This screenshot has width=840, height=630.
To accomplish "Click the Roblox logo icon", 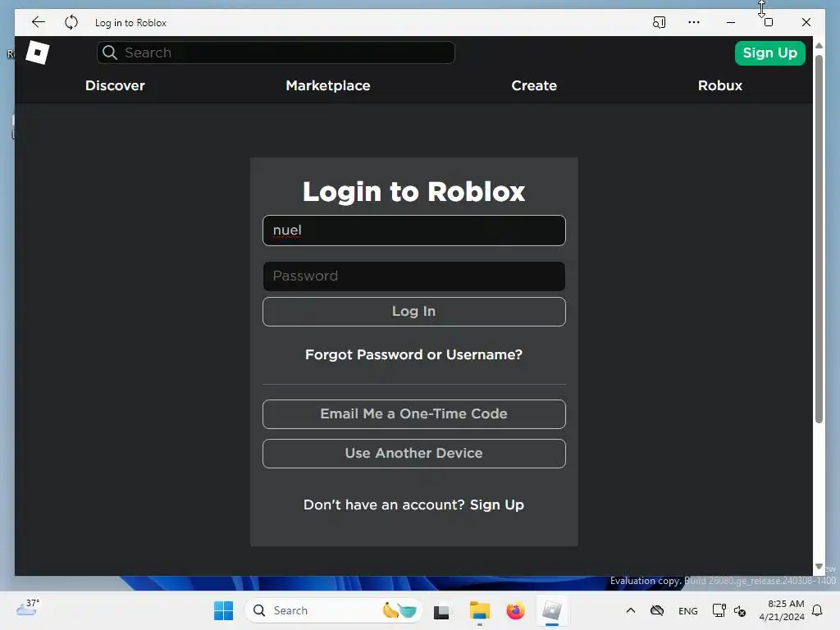I will point(38,52).
